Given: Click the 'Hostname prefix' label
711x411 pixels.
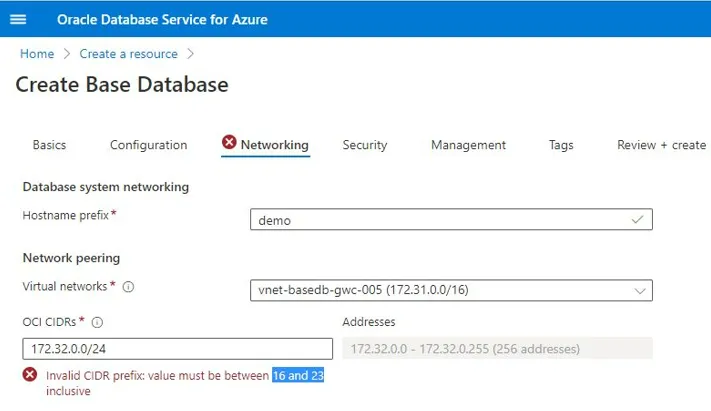Looking at the screenshot, I should [66, 215].
